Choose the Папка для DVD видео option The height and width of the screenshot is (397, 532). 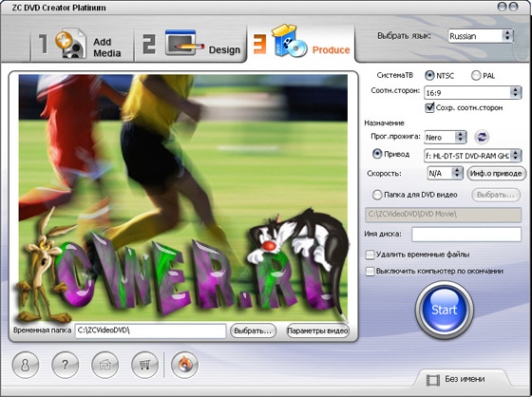(377, 195)
